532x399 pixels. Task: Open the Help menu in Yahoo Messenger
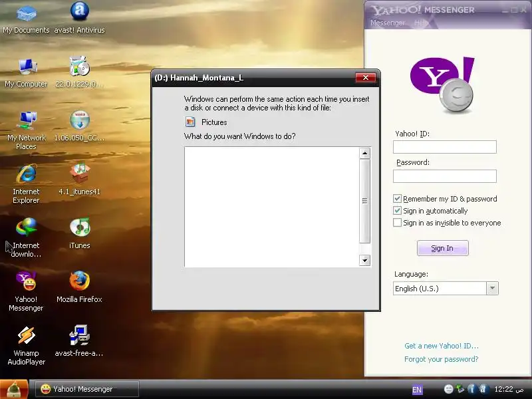tap(421, 23)
